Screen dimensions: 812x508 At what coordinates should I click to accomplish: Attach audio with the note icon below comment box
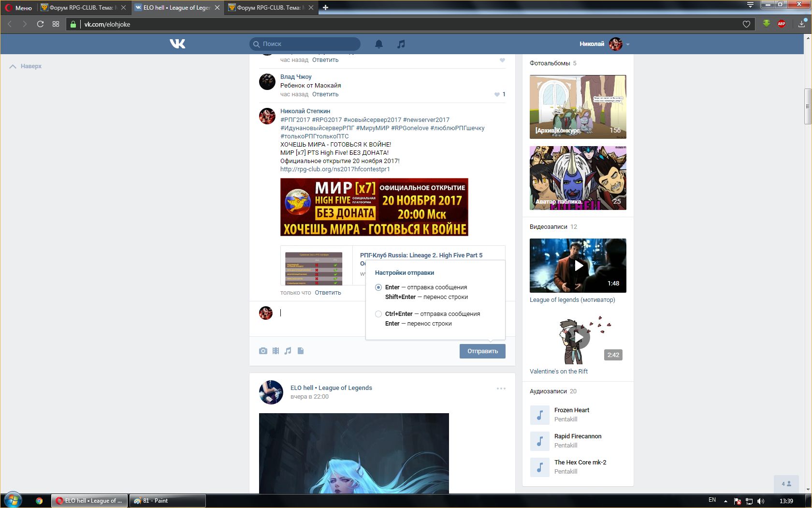click(288, 351)
